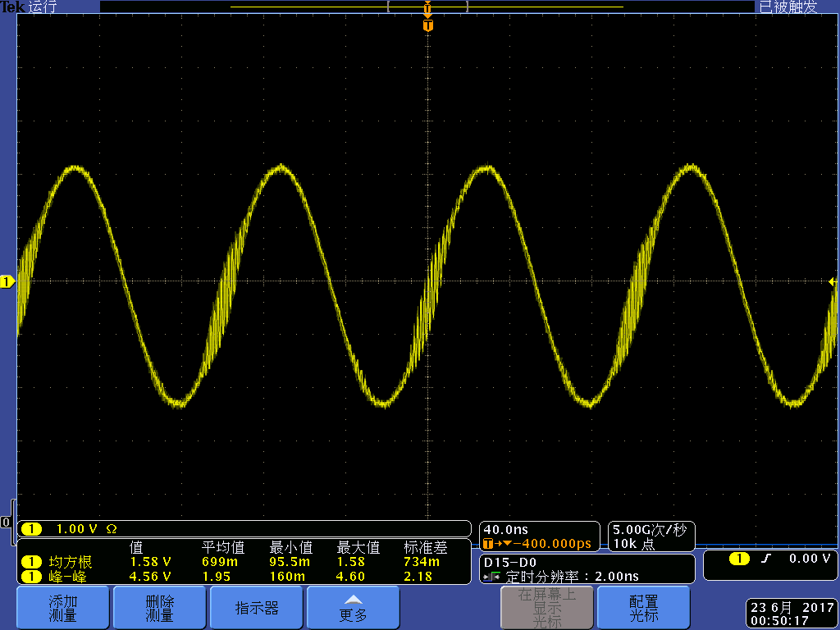
Task: Click the orange T icon beside delay value
Action: click(x=487, y=544)
